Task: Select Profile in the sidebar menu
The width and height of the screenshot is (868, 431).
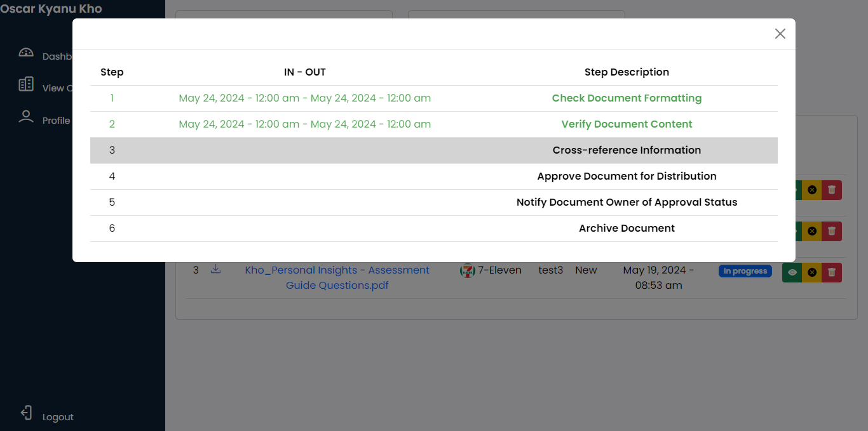Action: 56,121
